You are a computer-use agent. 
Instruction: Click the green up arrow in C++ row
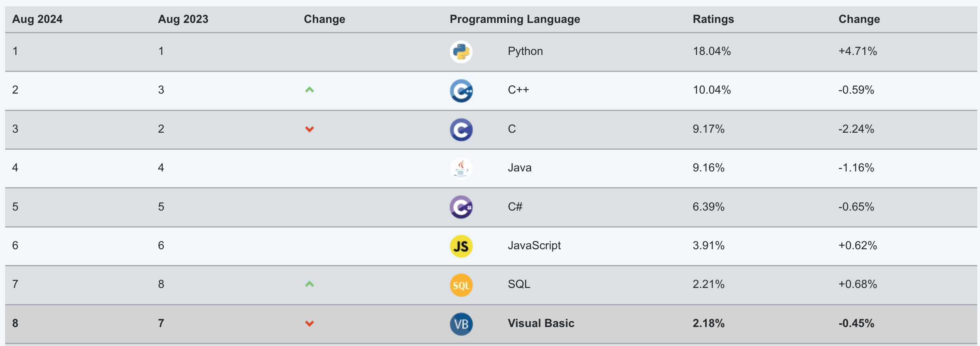coord(310,90)
